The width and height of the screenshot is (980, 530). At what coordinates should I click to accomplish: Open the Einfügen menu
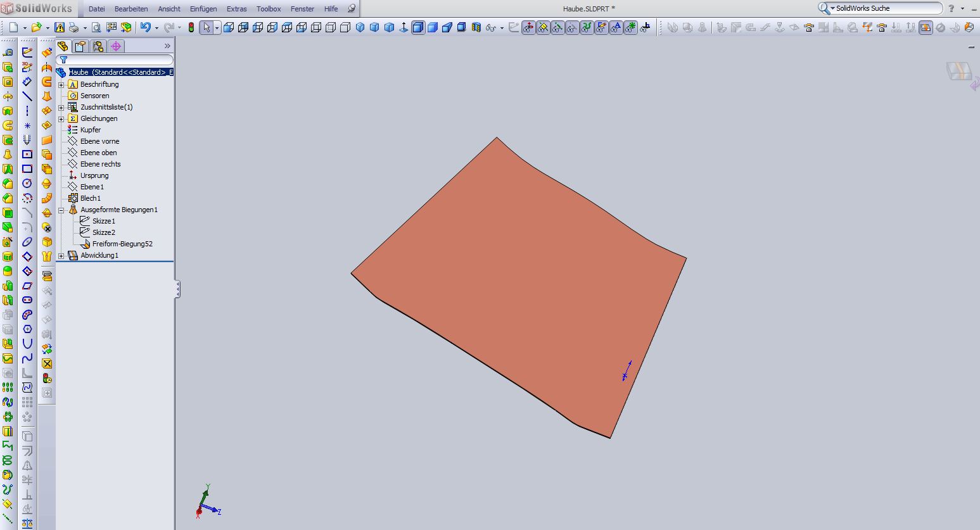(x=203, y=9)
